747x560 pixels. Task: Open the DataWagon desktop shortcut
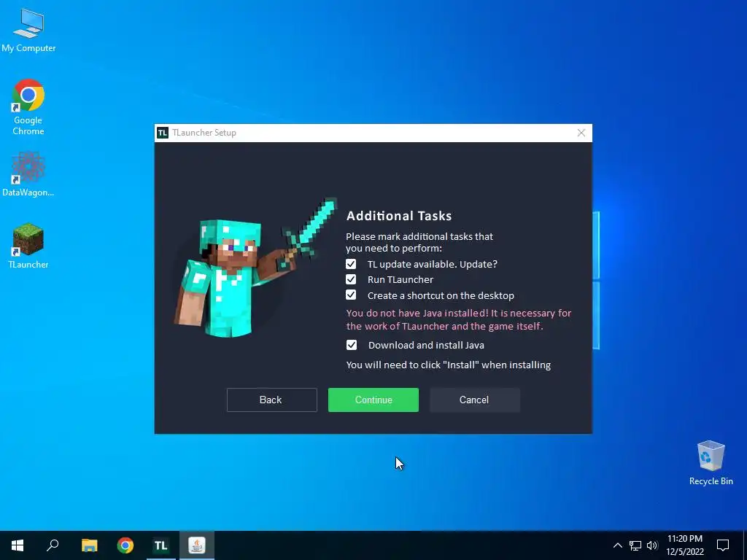click(x=28, y=174)
